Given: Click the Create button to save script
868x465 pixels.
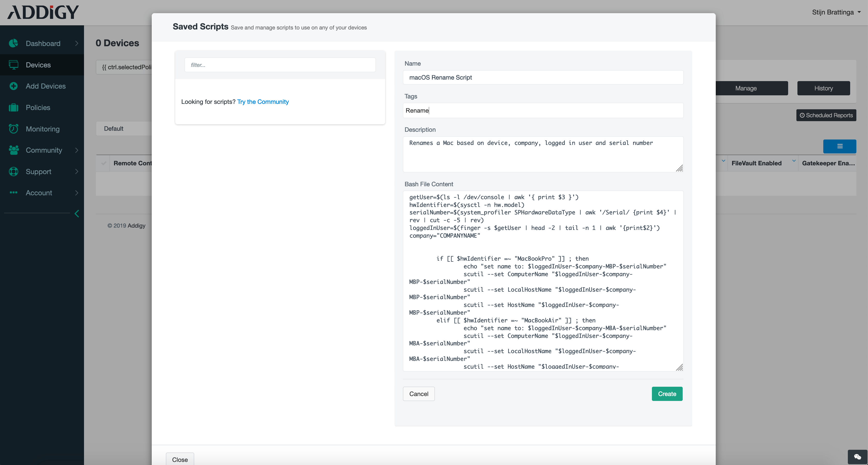Looking at the screenshot, I should click(667, 394).
